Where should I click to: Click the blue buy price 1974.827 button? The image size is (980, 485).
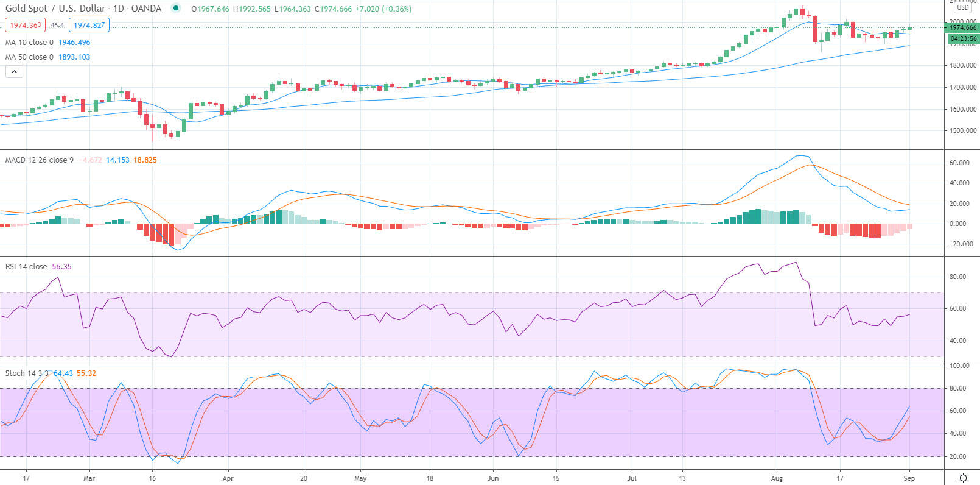89,25
